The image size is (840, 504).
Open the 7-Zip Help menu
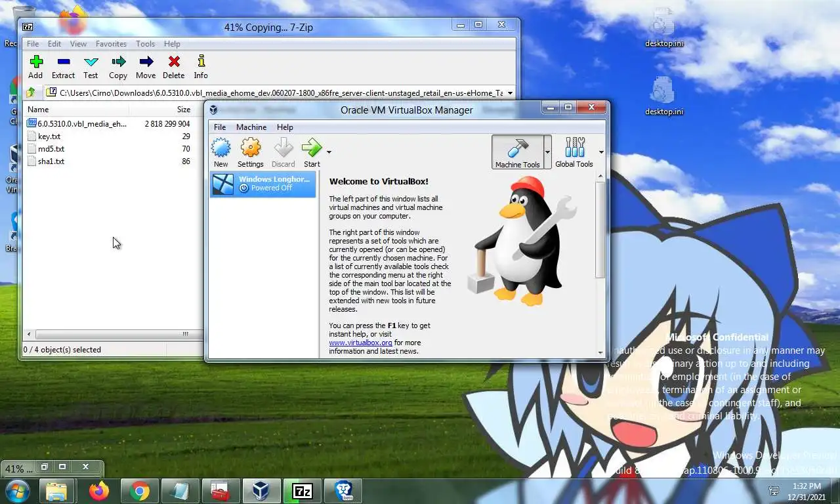point(172,44)
